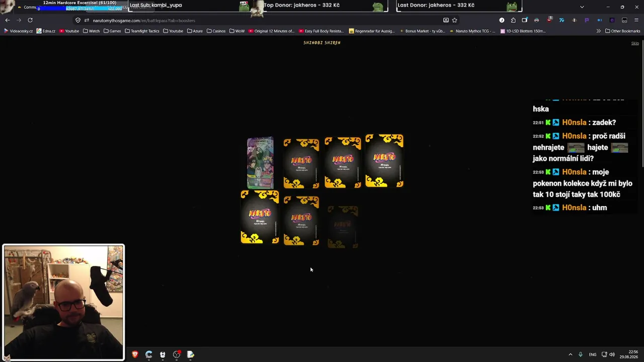Go forward to the next page

point(19,20)
